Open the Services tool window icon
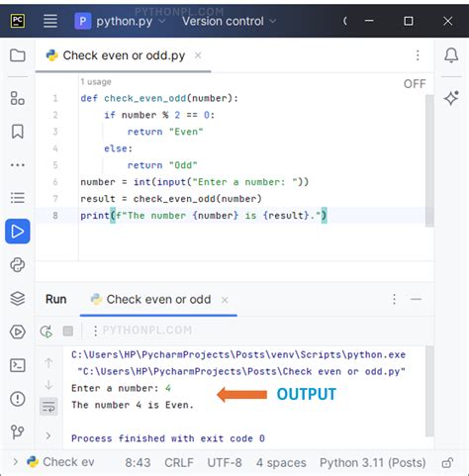469x476 pixels. 18,332
